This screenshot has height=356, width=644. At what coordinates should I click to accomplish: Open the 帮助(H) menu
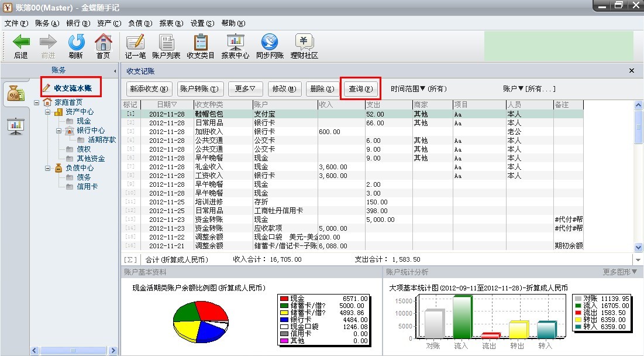point(233,23)
